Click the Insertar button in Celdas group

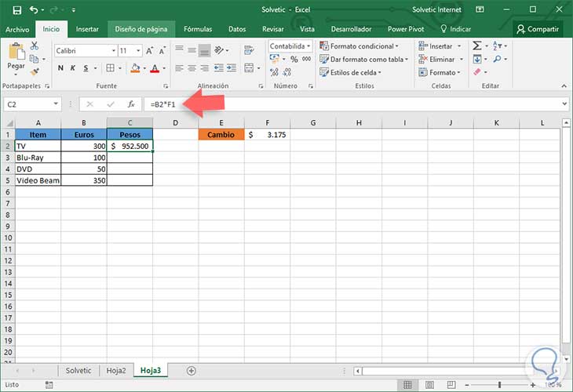pyautogui.click(x=440, y=46)
